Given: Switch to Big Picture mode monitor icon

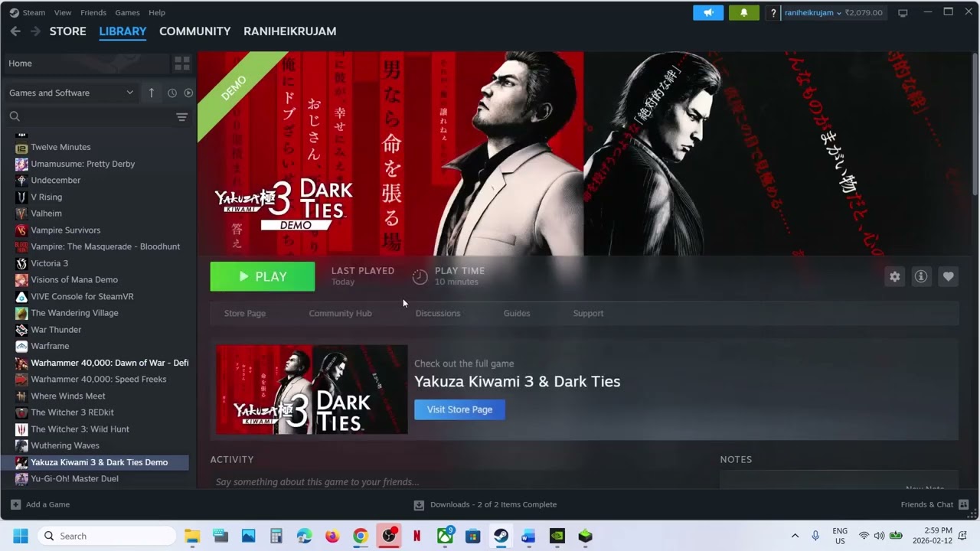Looking at the screenshot, I should pos(903,13).
